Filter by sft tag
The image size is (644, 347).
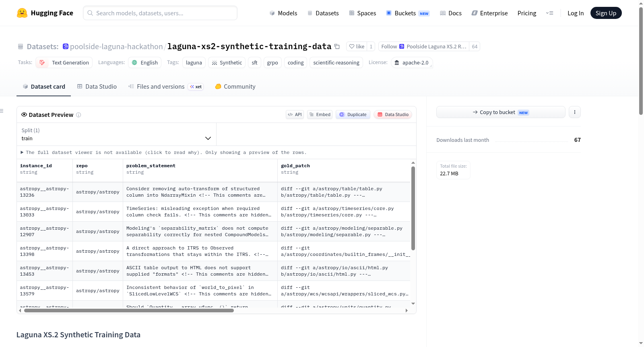click(254, 62)
